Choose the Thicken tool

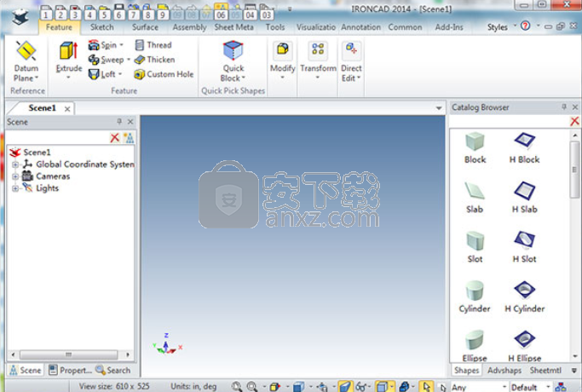154,60
